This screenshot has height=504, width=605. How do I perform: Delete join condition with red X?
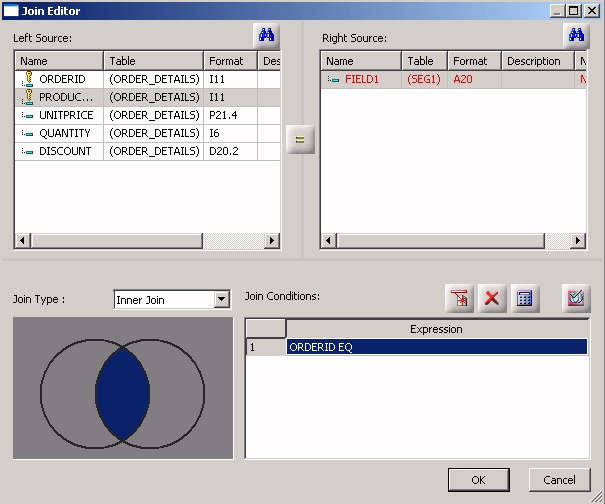(491, 298)
